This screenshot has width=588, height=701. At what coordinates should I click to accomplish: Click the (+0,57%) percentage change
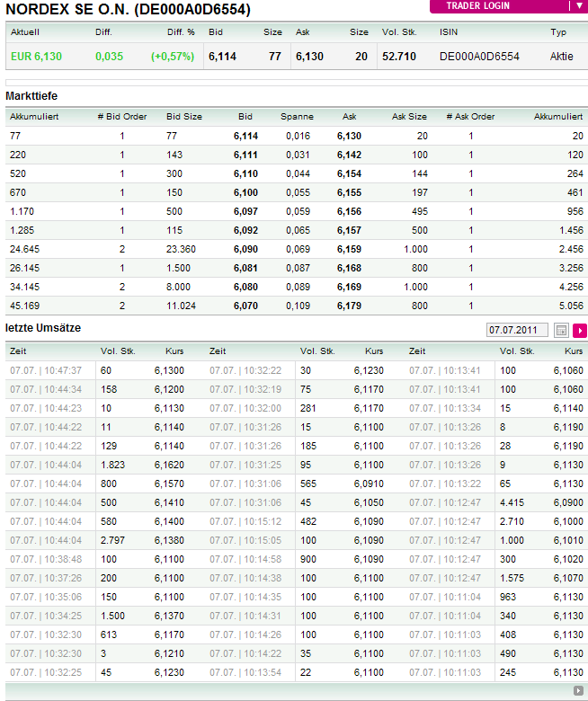173,57
